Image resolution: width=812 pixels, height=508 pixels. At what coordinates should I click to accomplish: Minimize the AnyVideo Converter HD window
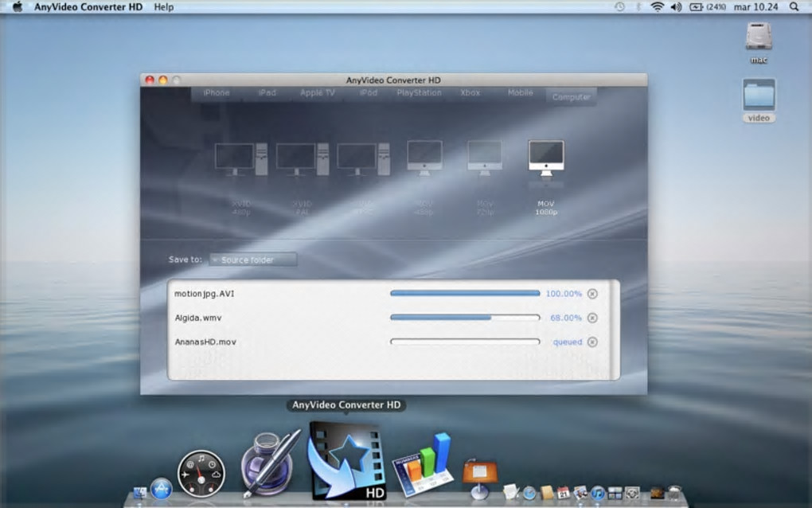click(x=163, y=80)
